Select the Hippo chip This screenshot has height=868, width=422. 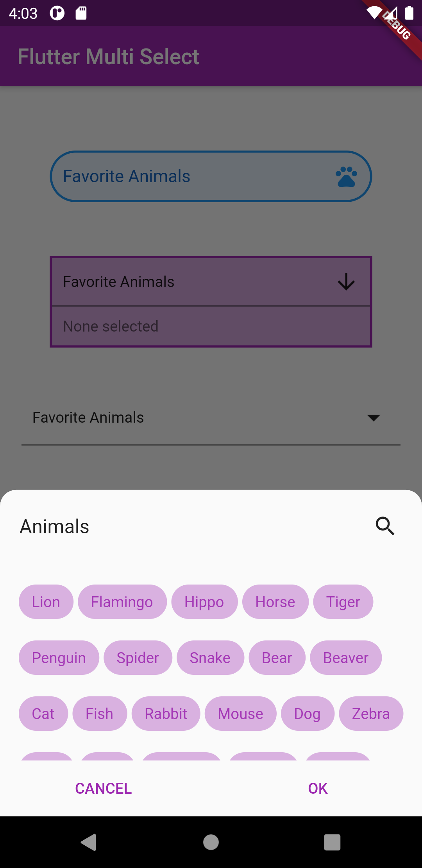tap(204, 602)
